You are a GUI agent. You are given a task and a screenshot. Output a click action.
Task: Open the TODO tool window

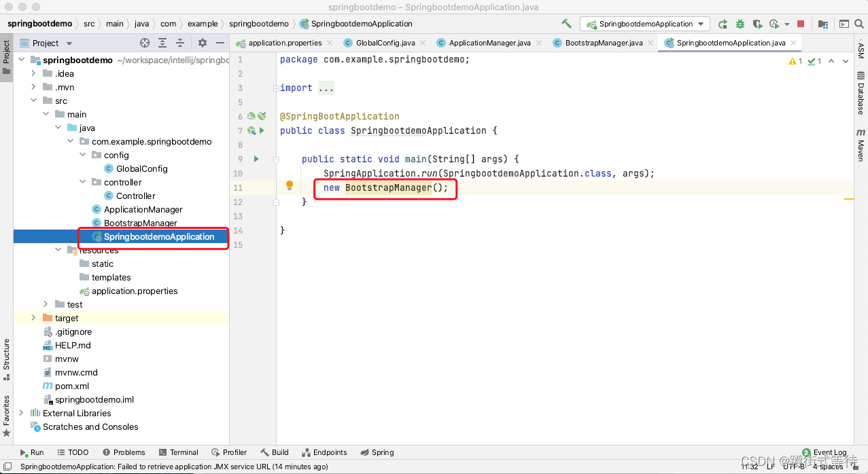click(x=73, y=452)
